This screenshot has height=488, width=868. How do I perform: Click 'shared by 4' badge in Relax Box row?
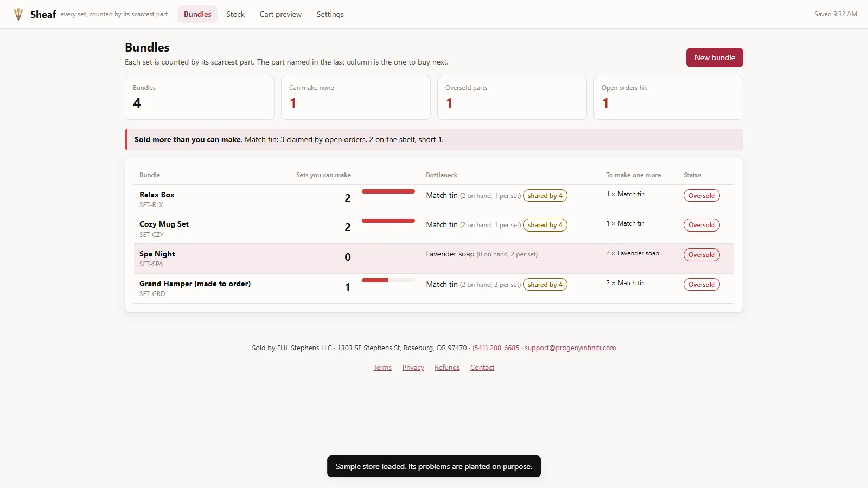point(545,196)
